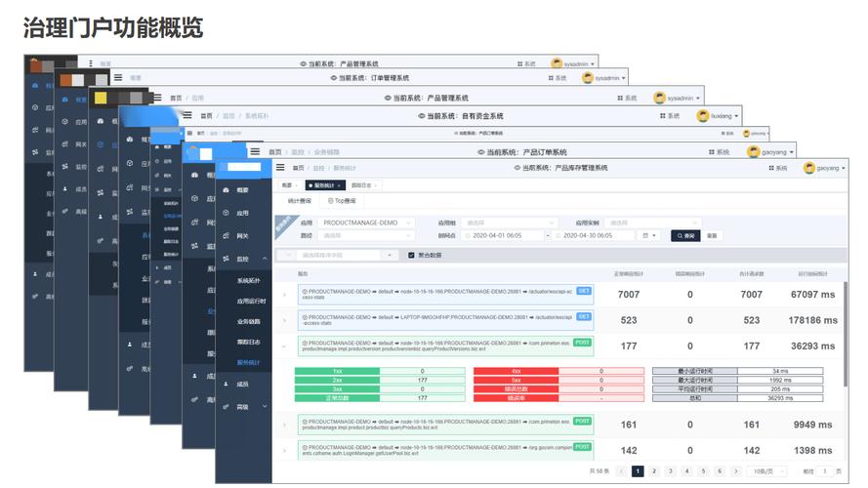Collapse the expanded 177 request row
Image resolution: width=868 pixels, height=488 pixels.
284,346
